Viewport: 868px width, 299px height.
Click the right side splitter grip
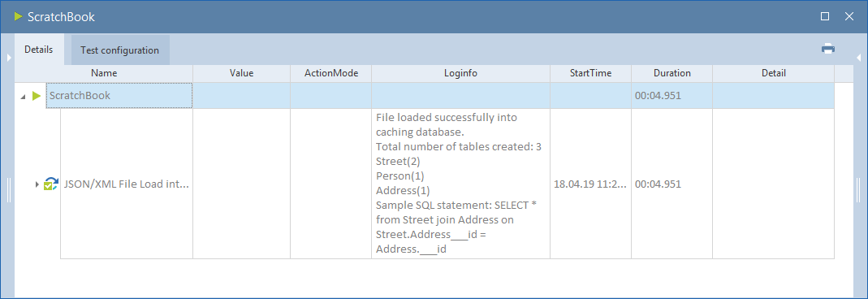(x=858, y=190)
